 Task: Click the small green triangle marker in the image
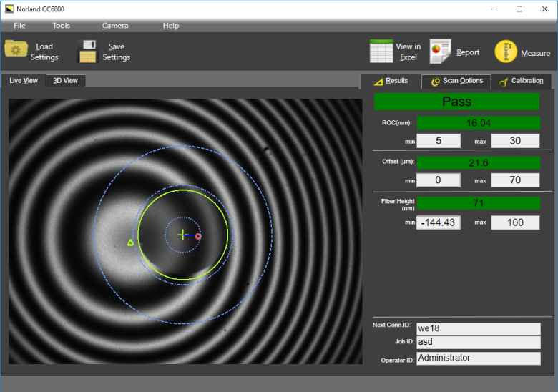[130, 243]
